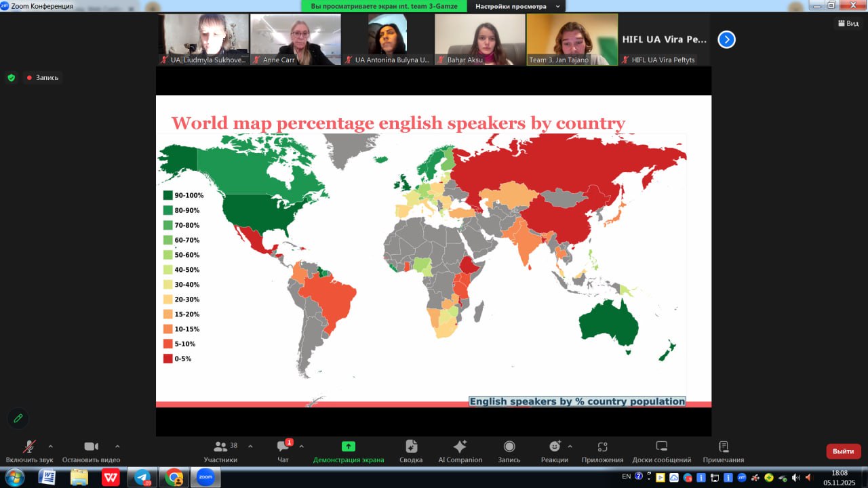868x488 pixels.
Task: Launch AI Companion
Action: [x=460, y=451]
